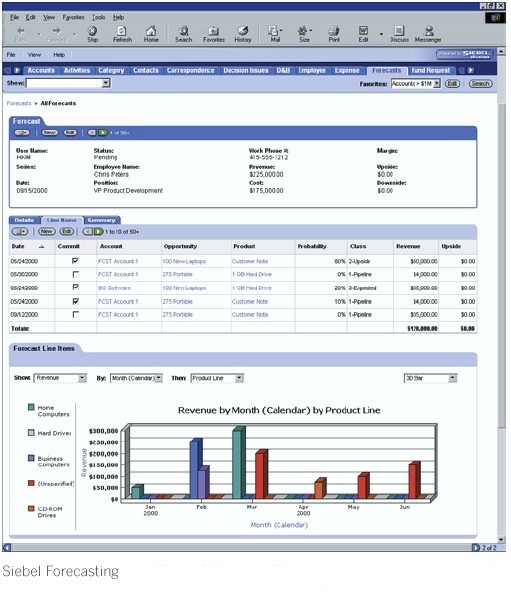Go to the Home toolbar icon
This screenshot has height=608, width=511.
[151, 31]
